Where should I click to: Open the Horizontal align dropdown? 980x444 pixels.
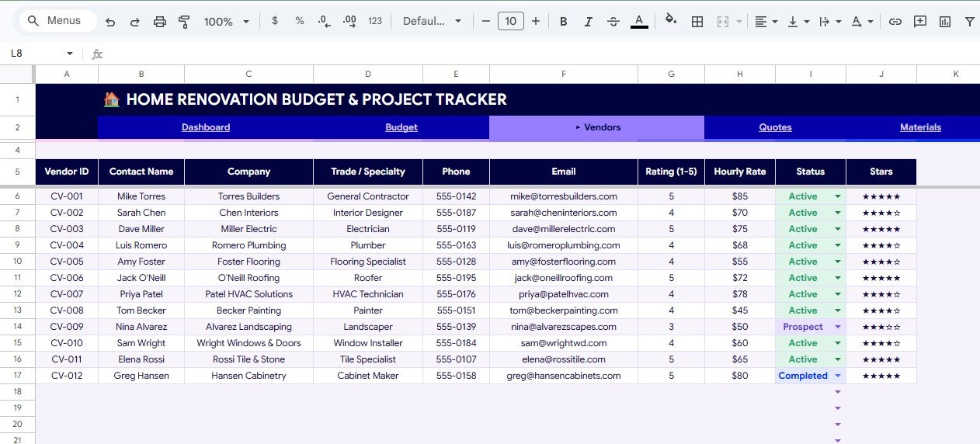coord(766,22)
